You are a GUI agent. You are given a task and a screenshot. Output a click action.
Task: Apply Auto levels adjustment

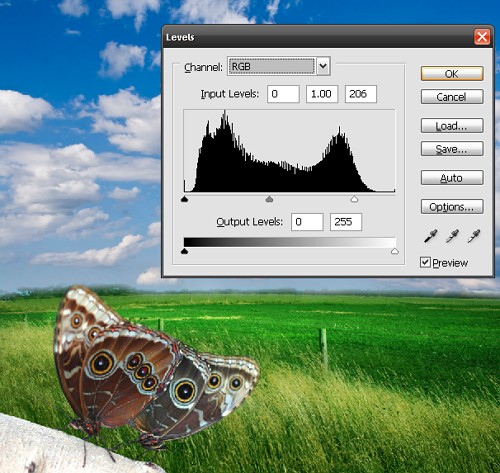tap(452, 178)
